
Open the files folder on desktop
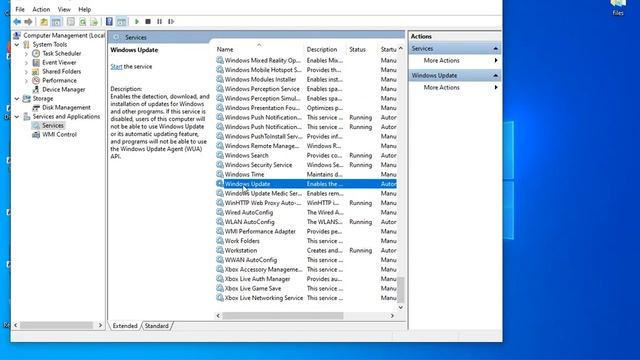coord(618,7)
